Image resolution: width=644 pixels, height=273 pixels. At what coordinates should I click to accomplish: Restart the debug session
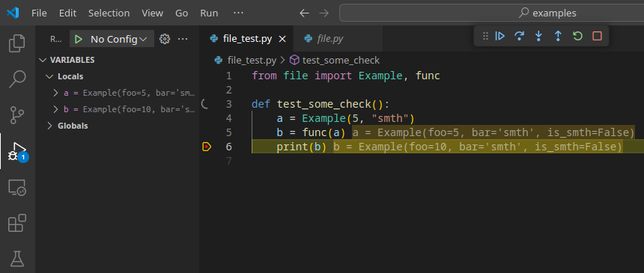pyautogui.click(x=577, y=36)
